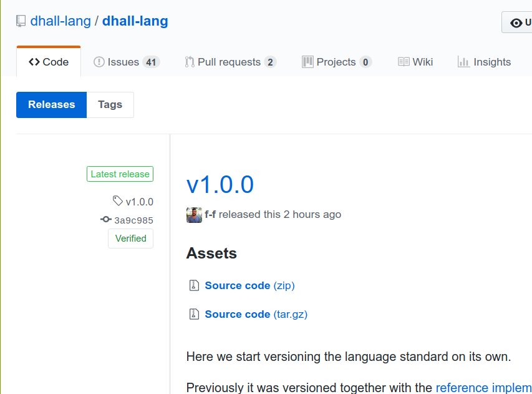Download Source code (zip)
Image resolution: width=532 pixels, height=394 pixels.
click(x=249, y=285)
